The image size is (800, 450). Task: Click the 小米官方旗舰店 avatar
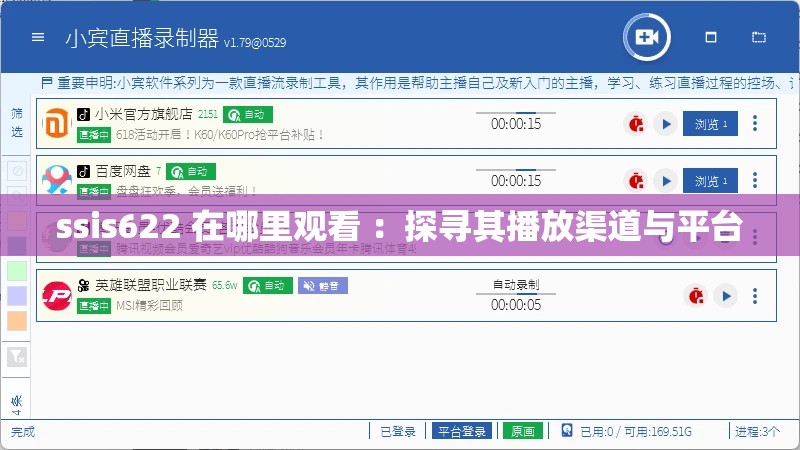click(x=57, y=123)
